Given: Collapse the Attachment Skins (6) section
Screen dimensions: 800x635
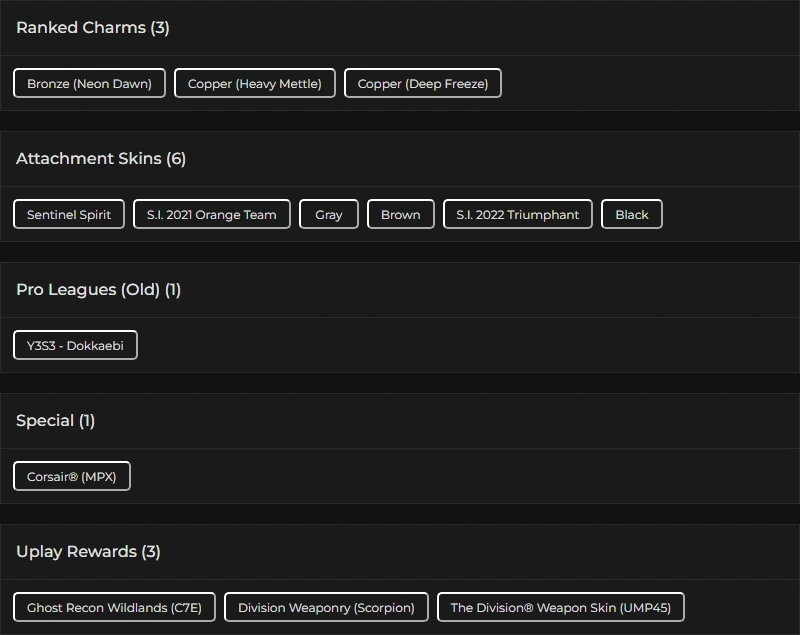Looking at the screenshot, I should click(x=101, y=159).
